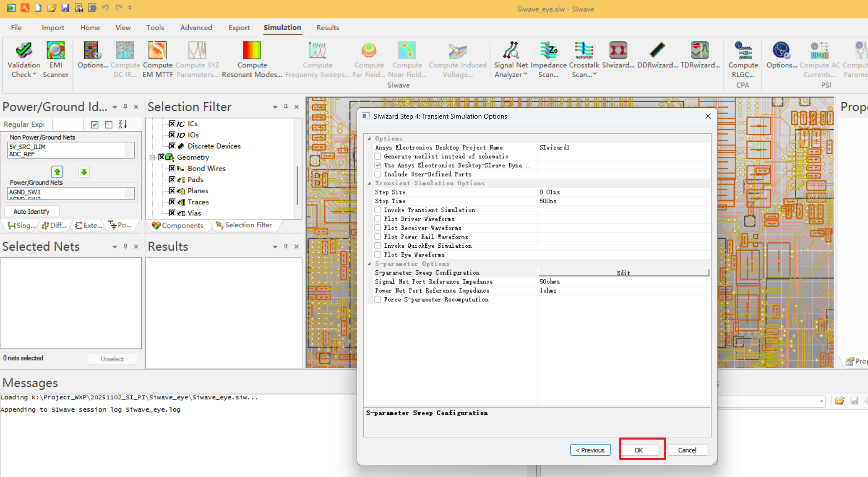Enable Invoke Transient Simulation checkbox
This screenshot has width=868, height=477.
[x=378, y=210]
